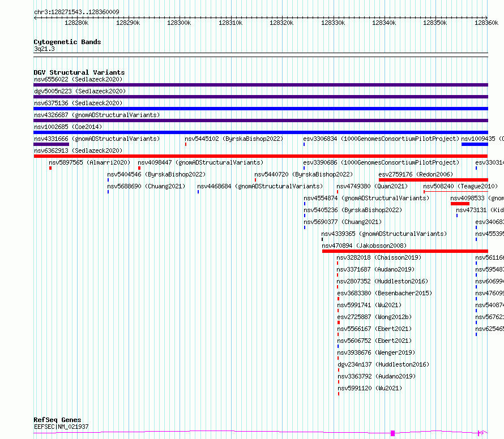
Task: Click the red marker under nsv5897565
Action: [x=50, y=168]
